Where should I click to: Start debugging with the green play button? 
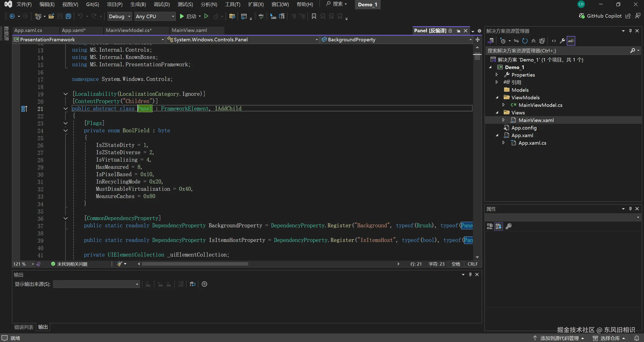click(x=182, y=16)
